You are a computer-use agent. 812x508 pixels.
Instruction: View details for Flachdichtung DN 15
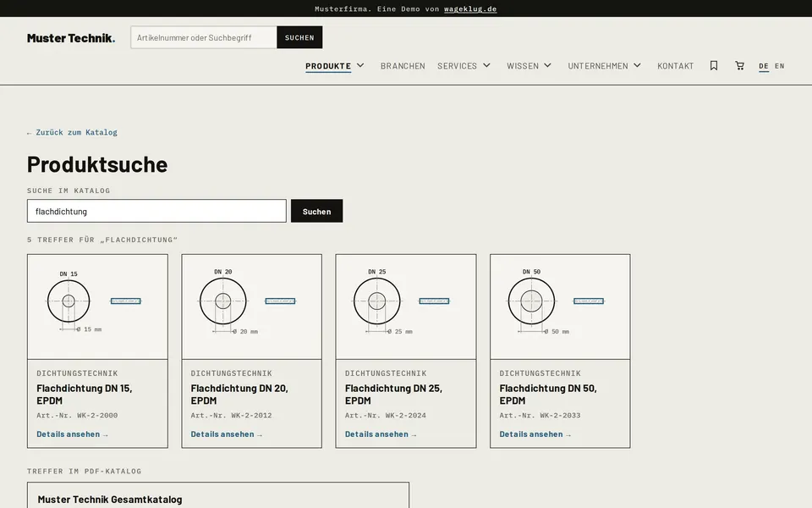pos(72,434)
